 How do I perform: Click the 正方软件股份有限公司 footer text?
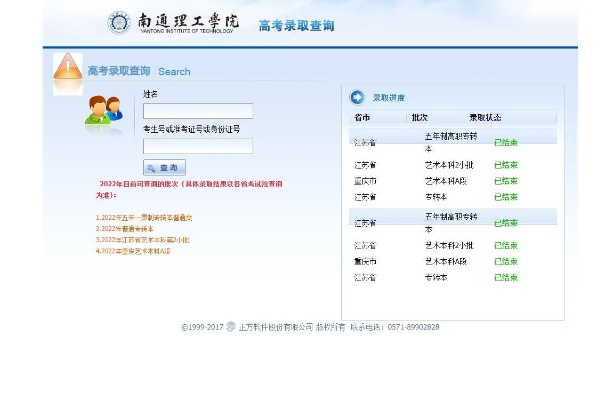(276, 327)
